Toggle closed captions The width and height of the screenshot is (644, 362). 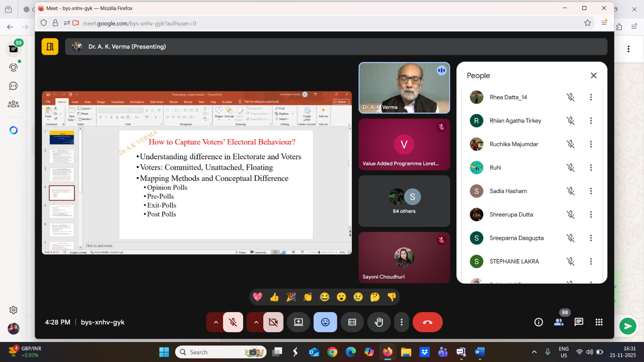click(352, 322)
